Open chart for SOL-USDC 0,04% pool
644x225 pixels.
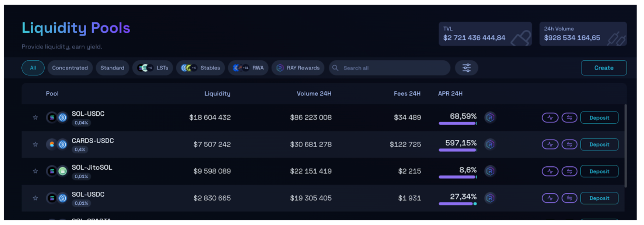coord(550,117)
